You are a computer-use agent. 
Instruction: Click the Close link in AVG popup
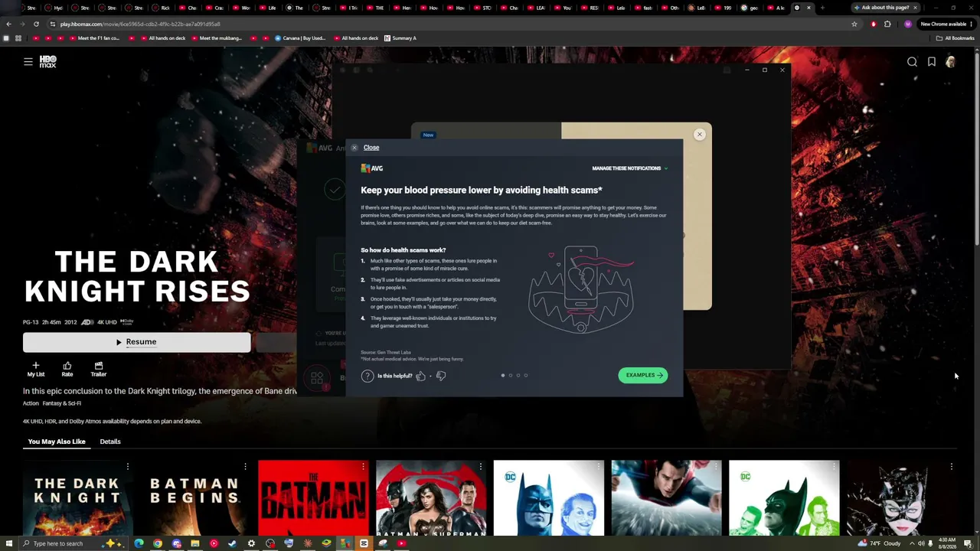[371, 148]
